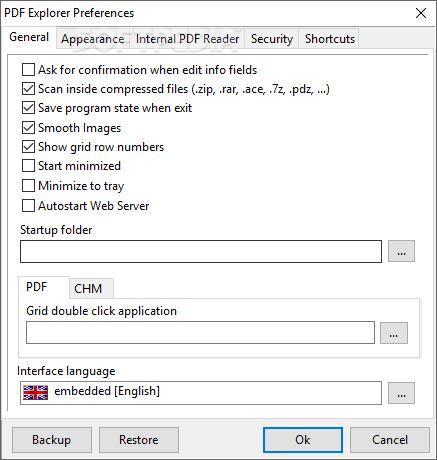437x460 pixels.
Task: Disable Save program state when exit
Action: (28, 108)
